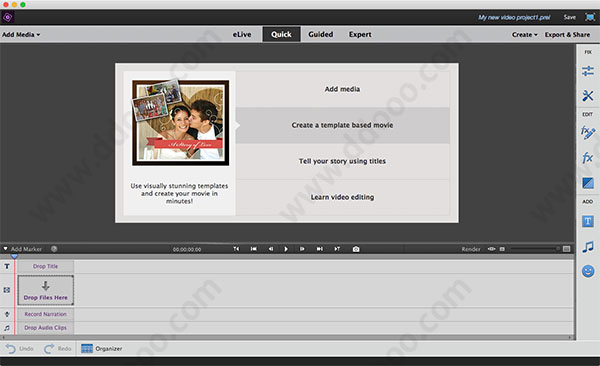This screenshot has width=600, height=366.
Task: Toggle full screen view icon near Save
Action: click(590, 17)
